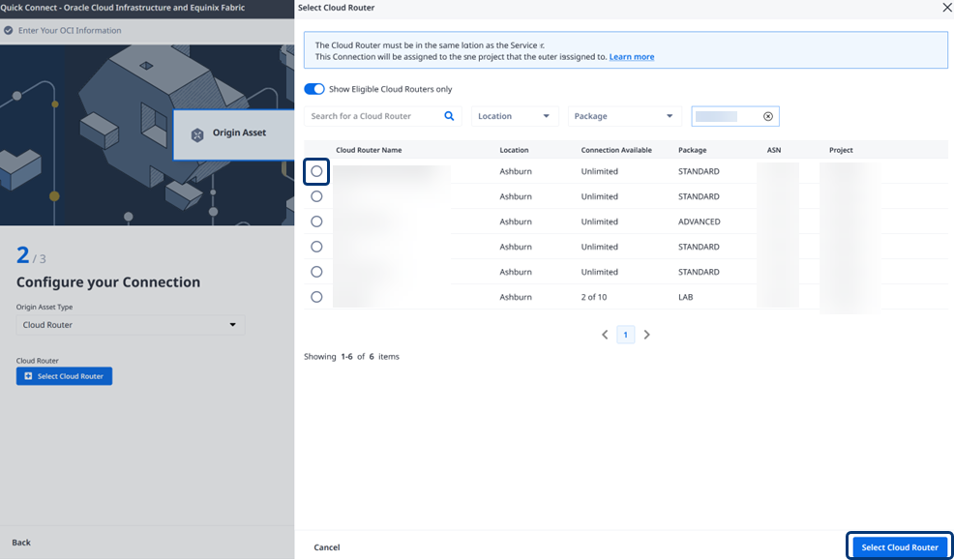Click the Package column header
Screen dimensions: 954x560
click(x=693, y=150)
